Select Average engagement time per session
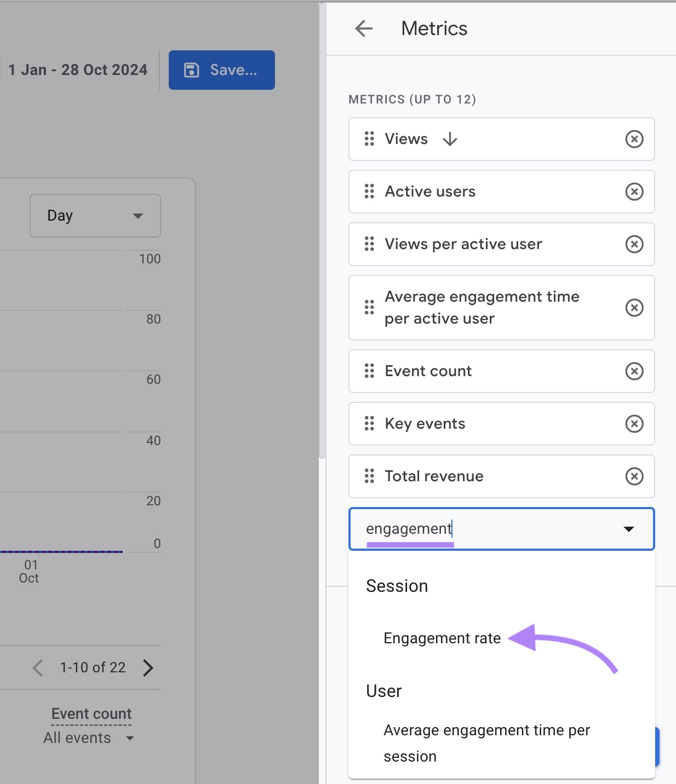 click(486, 743)
